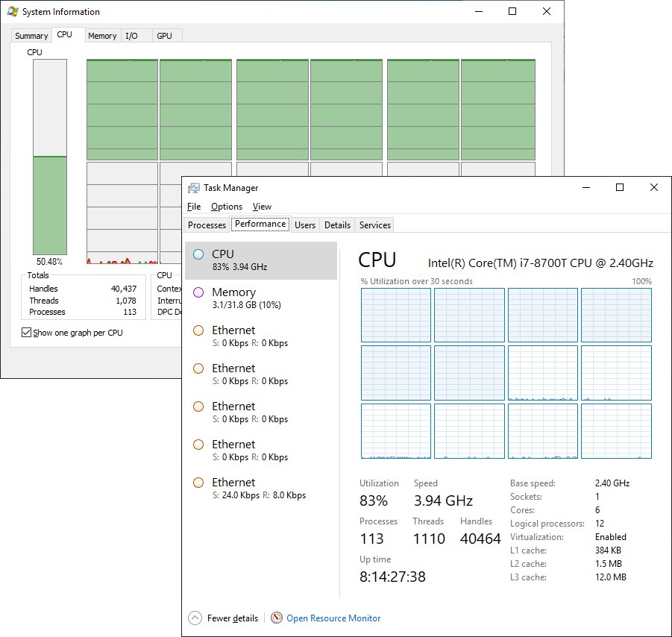Select the CPU circle icon in sidebar
672x637 pixels.
(198, 254)
